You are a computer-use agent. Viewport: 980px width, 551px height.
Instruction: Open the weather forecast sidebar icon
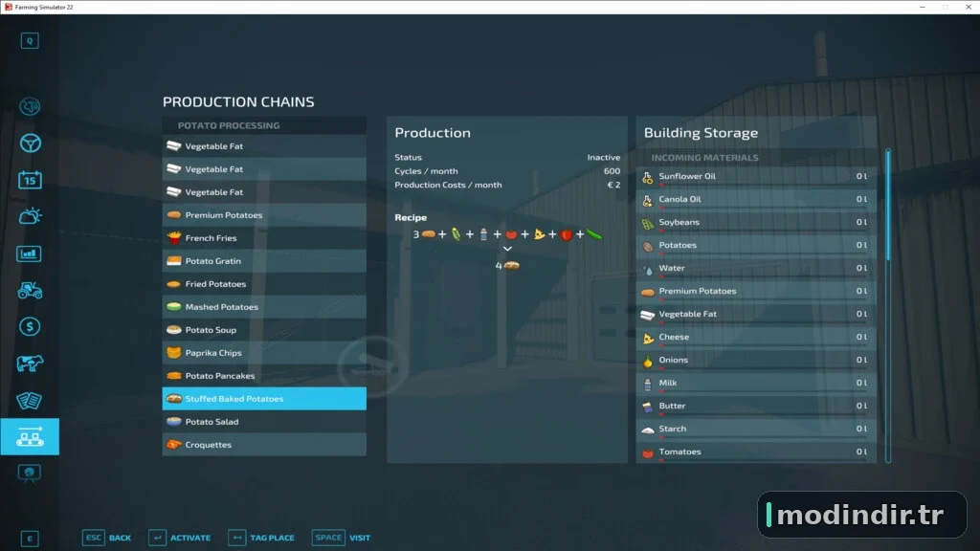point(30,217)
